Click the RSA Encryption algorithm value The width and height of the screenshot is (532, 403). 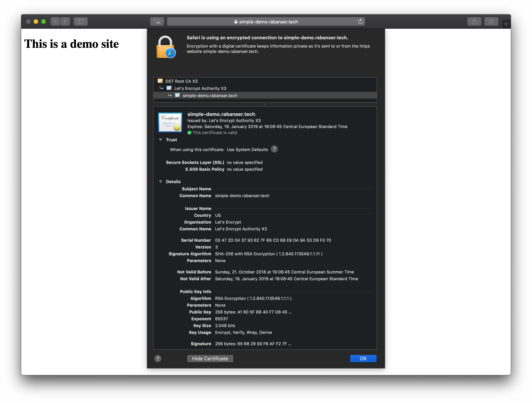click(x=253, y=298)
